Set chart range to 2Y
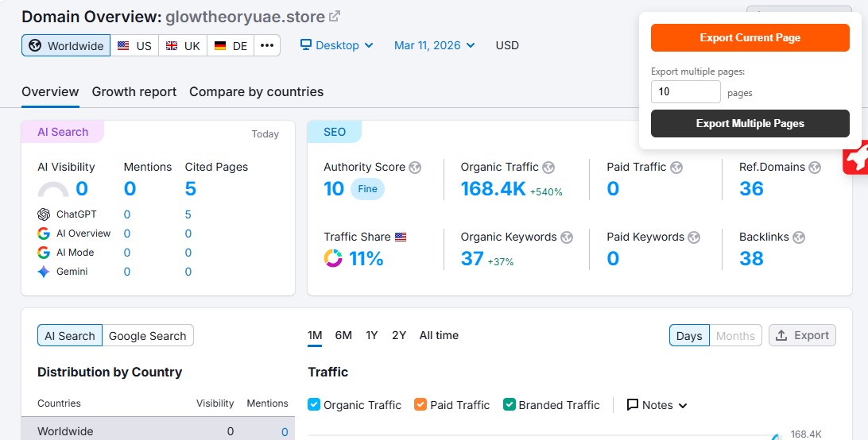Image resolution: width=868 pixels, height=440 pixels. 399,335
